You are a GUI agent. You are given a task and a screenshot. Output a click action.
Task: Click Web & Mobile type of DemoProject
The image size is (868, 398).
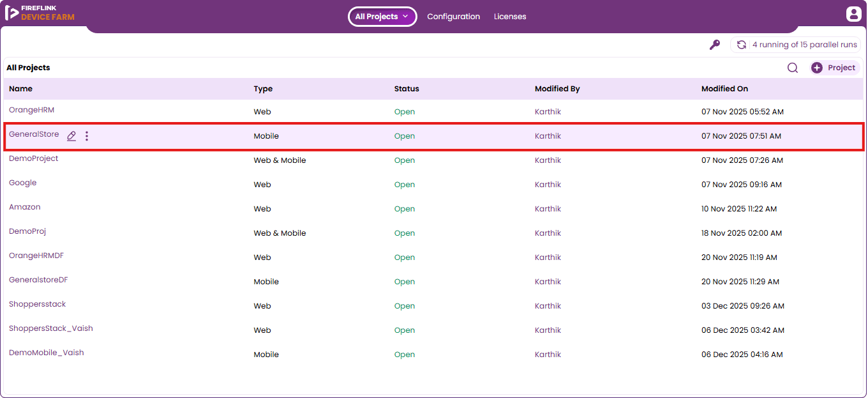pyautogui.click(x=280, y=160)
